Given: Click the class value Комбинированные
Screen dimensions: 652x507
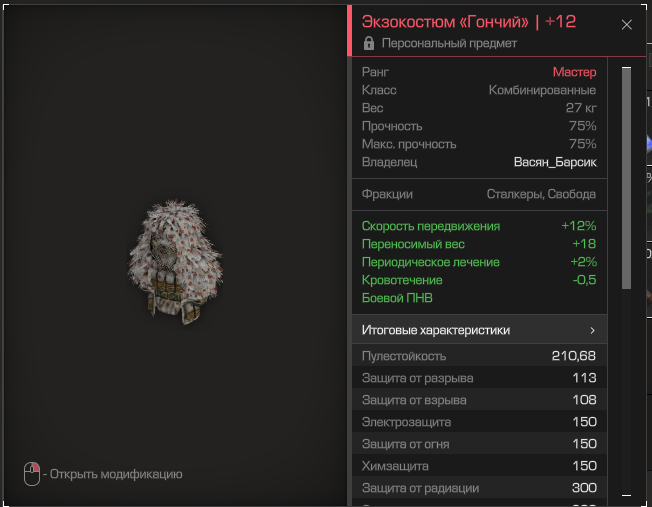Looking at the screenshot, I should (542, 90).
